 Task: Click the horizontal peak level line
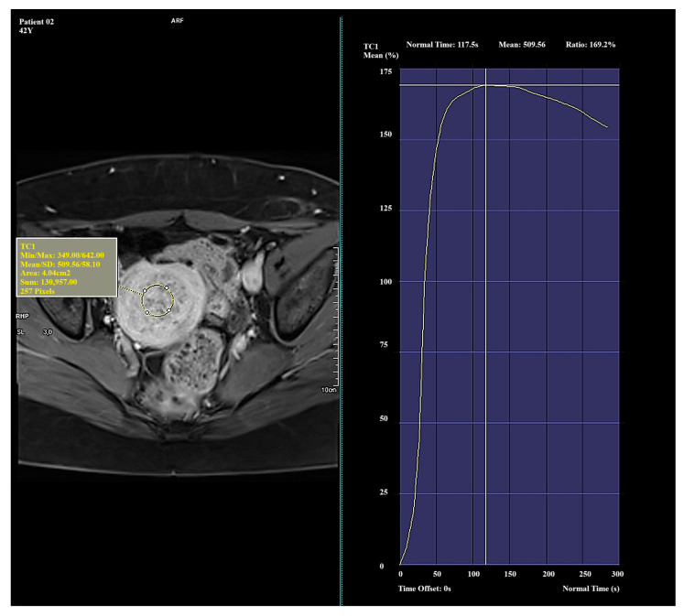pyautogui.click(x=509, y=85)
